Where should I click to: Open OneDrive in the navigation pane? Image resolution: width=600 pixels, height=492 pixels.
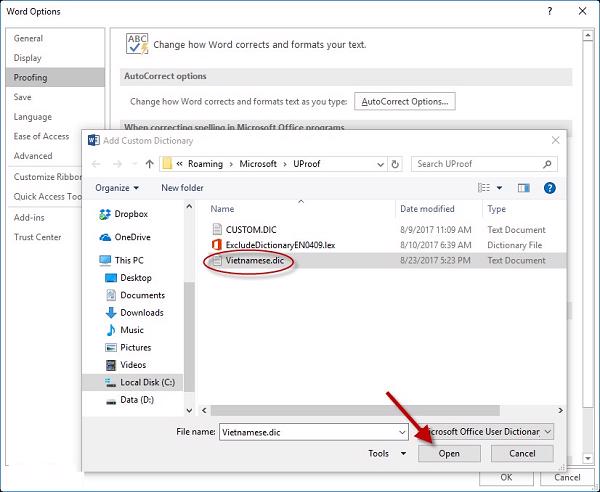coord(132,237)
